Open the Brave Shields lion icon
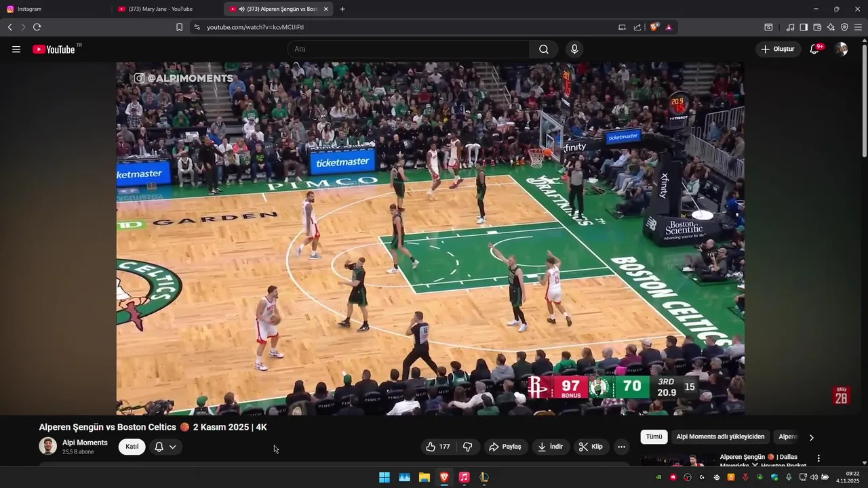 [x=654, y=27]
